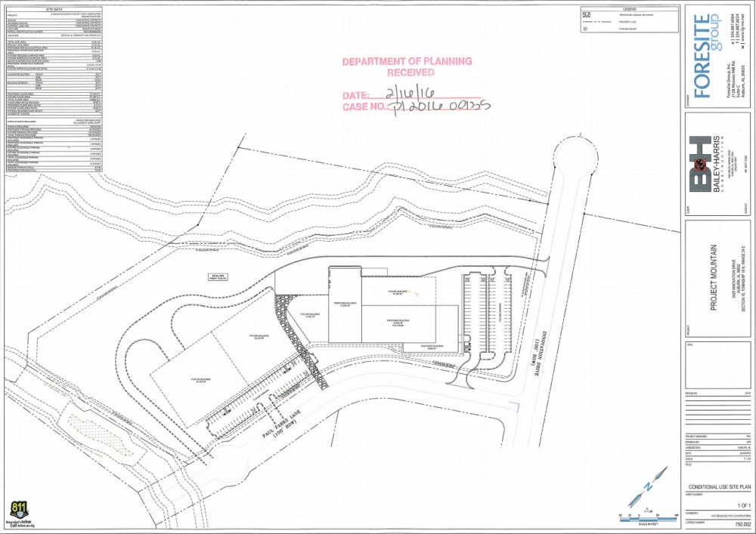Viewport: 756px width, 534px height.
Task: Click the DEPARTMENT OF PLANNING RECEIVED stamp
Action: (407, 66)
